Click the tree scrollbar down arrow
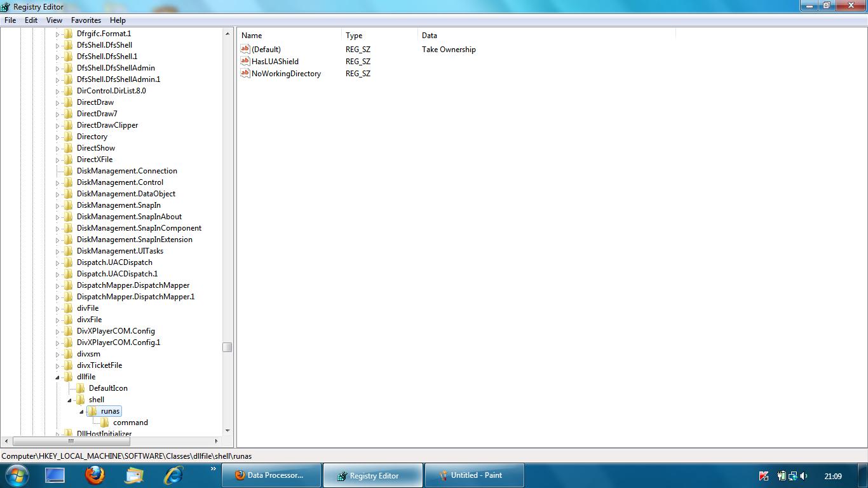 pyautogui.click(x=227, y=431)
